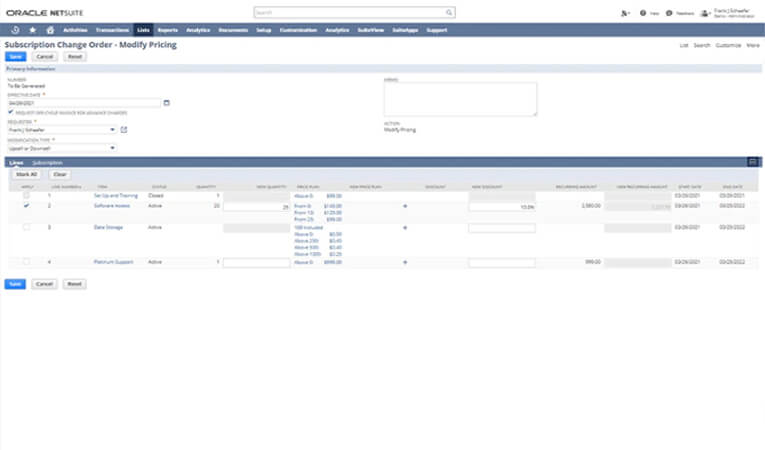Screen dimensions: 765x450
Task: Open the recent records clock icon
Action: click(16, 30)
